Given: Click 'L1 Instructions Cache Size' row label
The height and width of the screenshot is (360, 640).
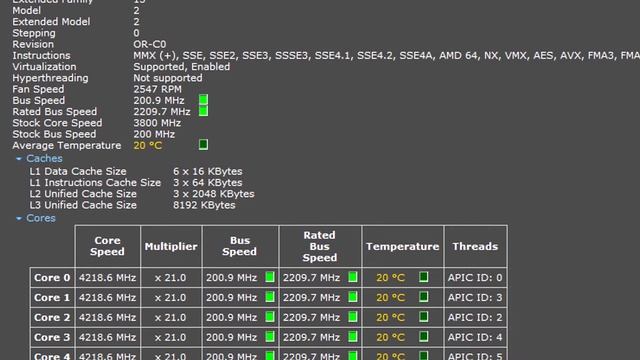Looking at the screenshot, I should coord(95,182).
